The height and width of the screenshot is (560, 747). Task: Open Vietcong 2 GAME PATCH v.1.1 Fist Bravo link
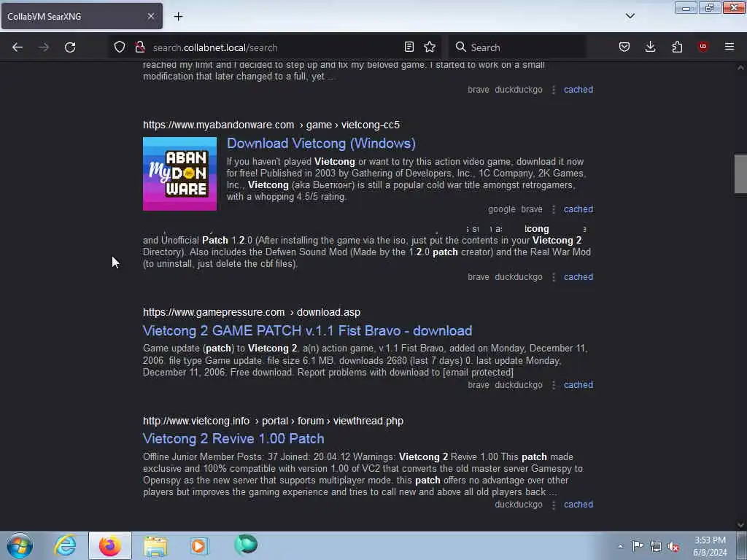[307, 330]
